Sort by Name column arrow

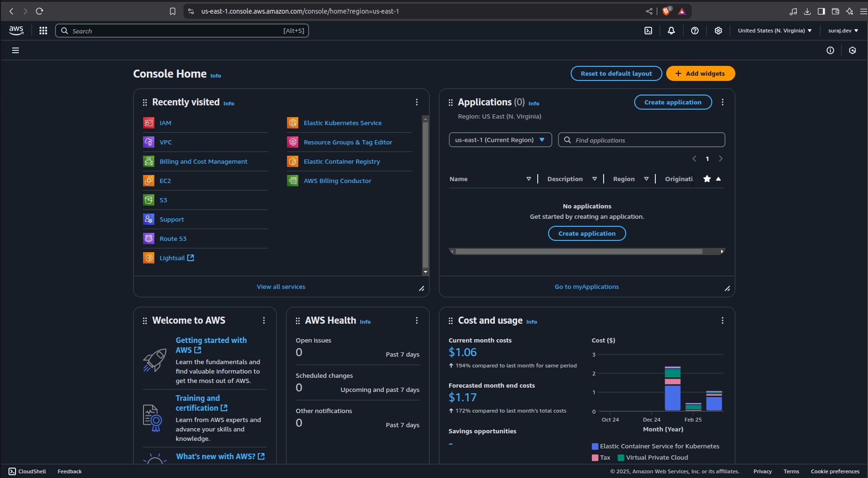coord(529,179)
